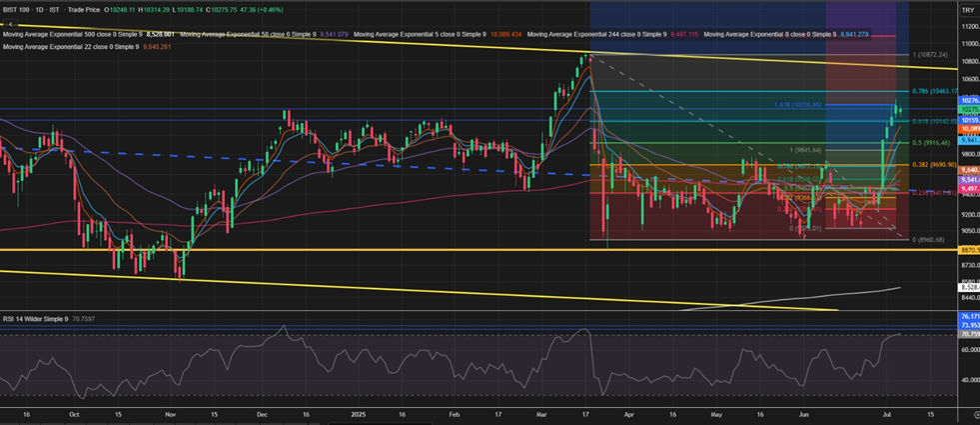Select the Moving Average Exponential 500 legend
The width and height of the screenshot is (980, 425).
click(70, 34)
